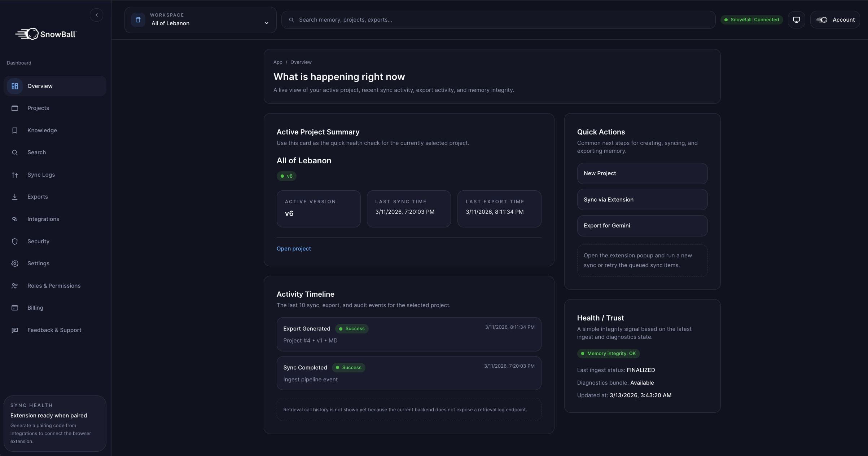Open Settings in the sidebar
This screenshot has height=456, width=868.
pyautogui.click(x=38, y=264)
